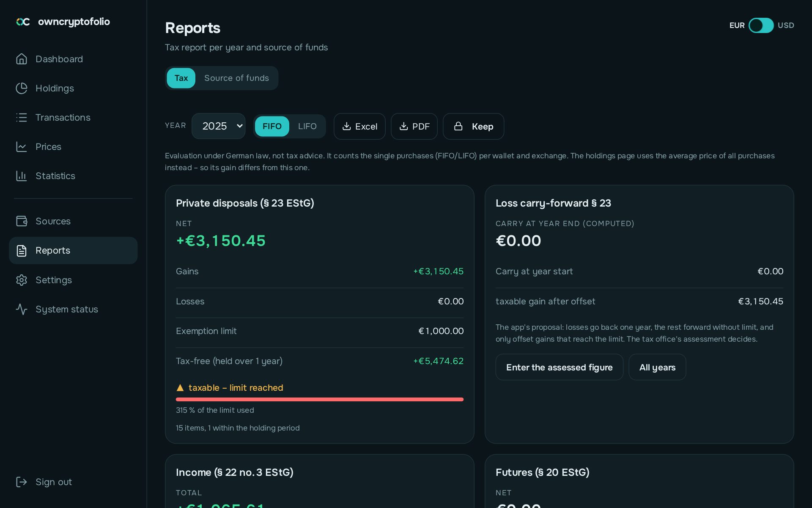Click taxable gain after offset €3,150.45

pos(760,301)
